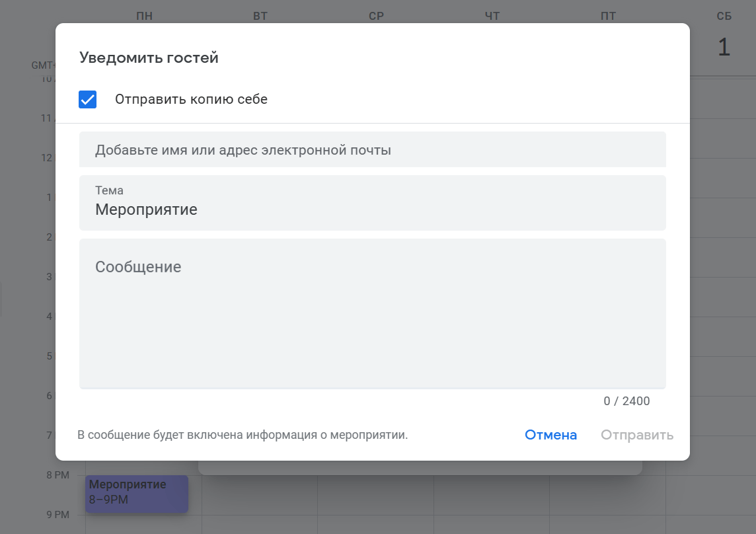The image size is (756, 534).
Task: Select the СР day column header
Action: point(376,16)
